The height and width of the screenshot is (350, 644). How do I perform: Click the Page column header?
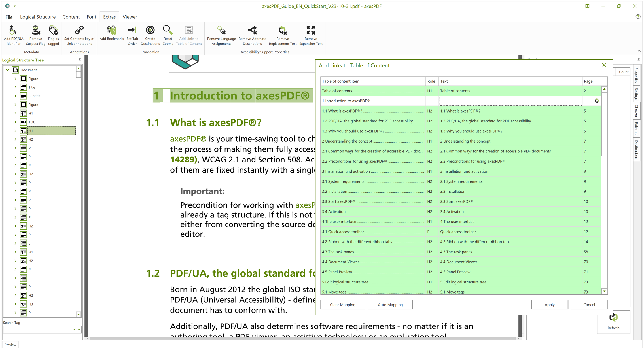[x=591, y=81]
